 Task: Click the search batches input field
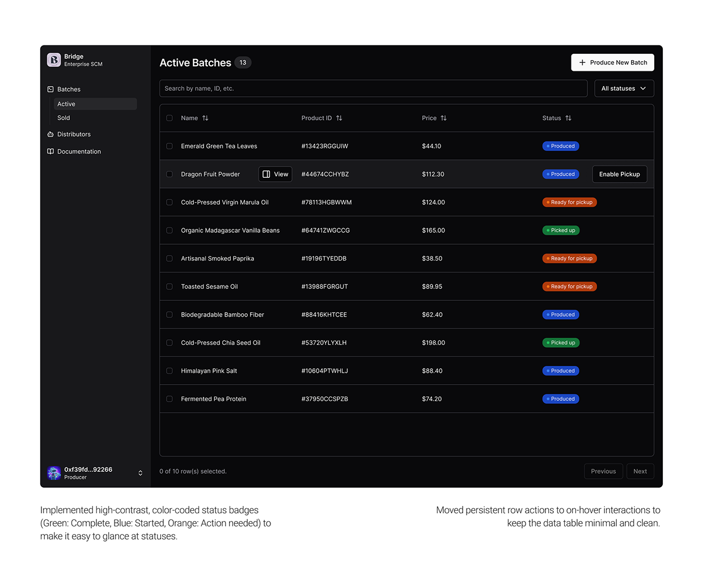click(x=373, y=88)
